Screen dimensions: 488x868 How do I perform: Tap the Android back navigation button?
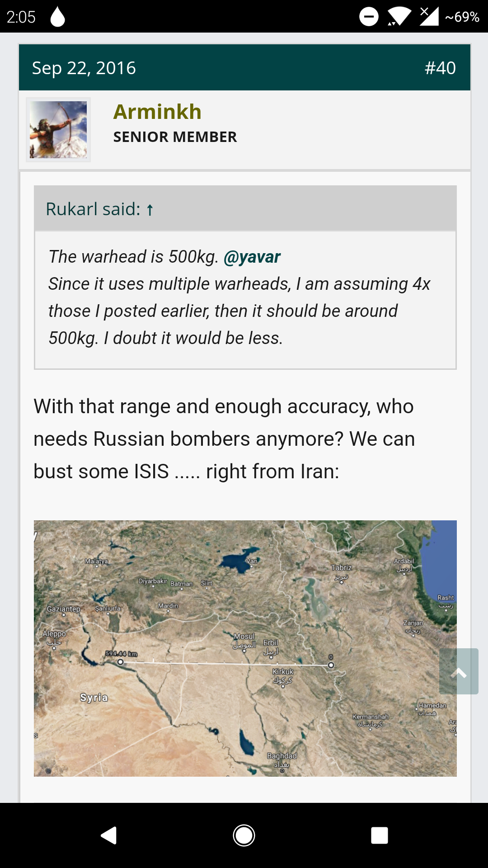109,835
